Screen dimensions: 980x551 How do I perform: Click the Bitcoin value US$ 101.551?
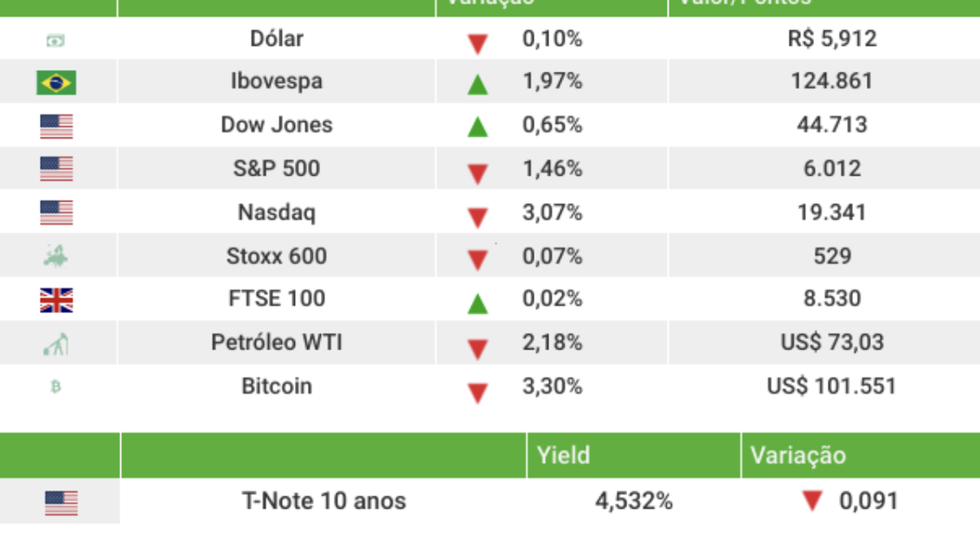point(831,386)
